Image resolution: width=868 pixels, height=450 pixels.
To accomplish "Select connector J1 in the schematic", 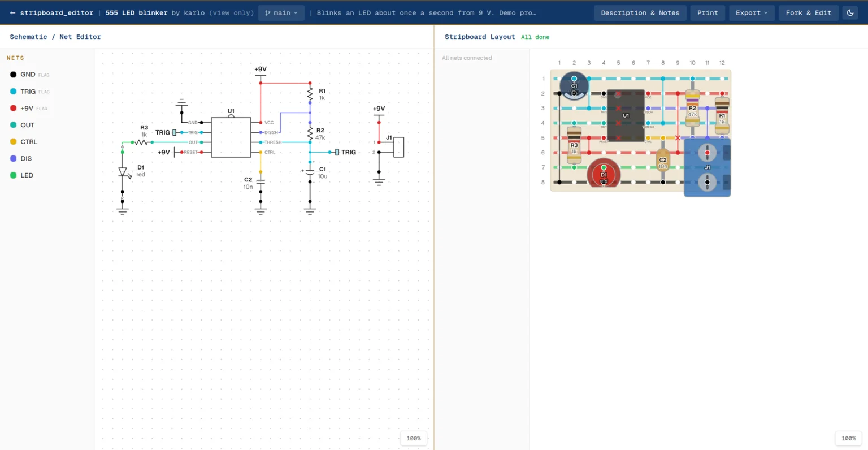I will click(398, 147).
